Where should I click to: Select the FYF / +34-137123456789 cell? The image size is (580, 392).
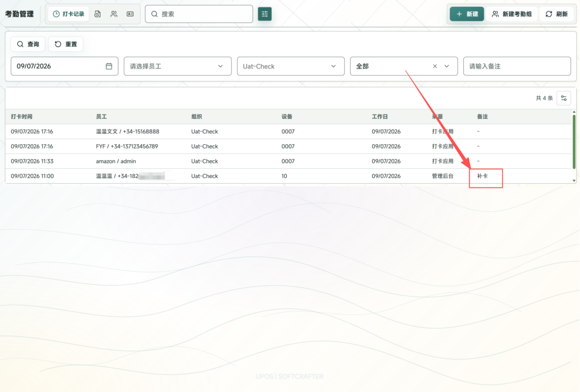(x=127, y=146)
